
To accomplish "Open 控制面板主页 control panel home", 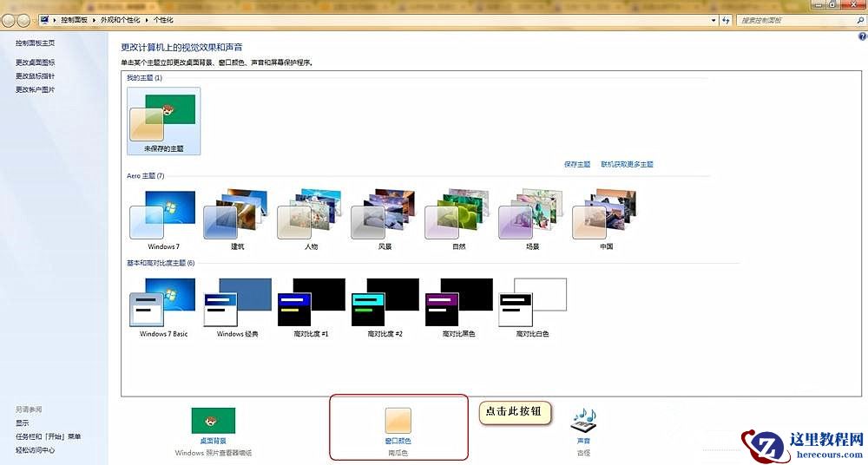I will click(35, 43).
